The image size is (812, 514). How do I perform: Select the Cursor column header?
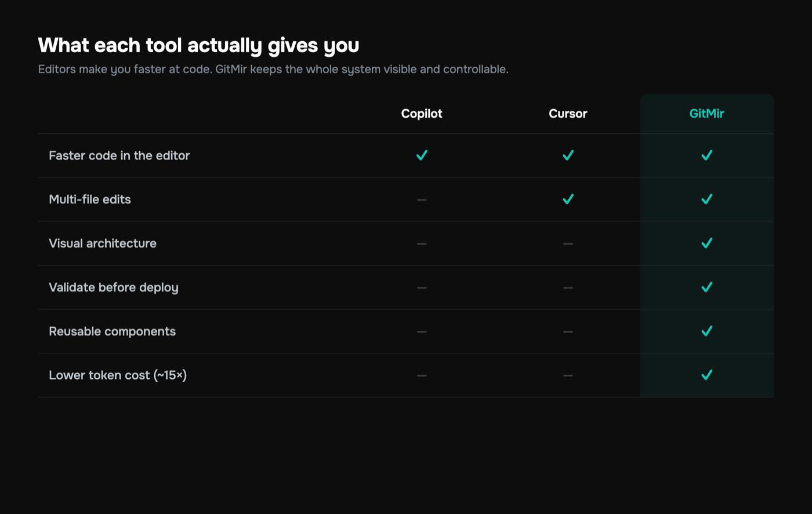(x=568, y=114)
